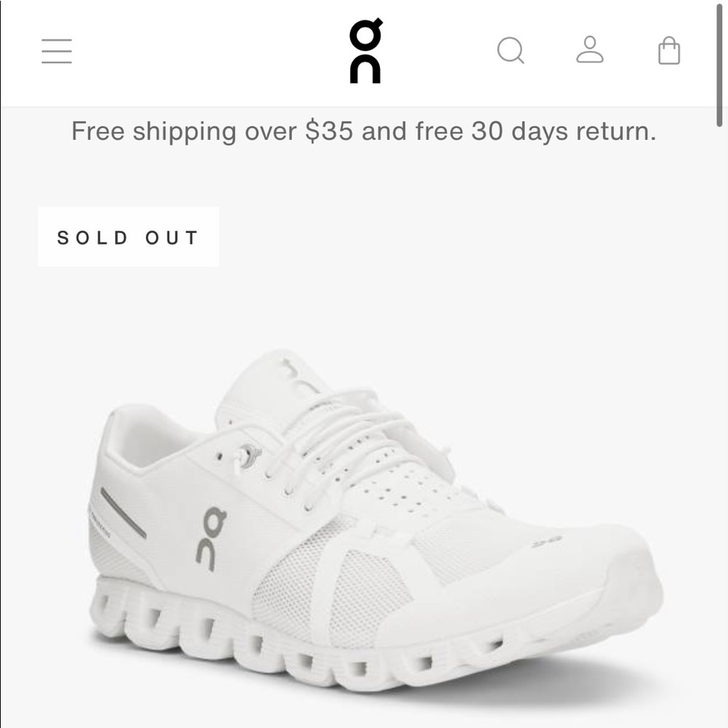This screenshot has width=728, height=728.
Task: Reveal menu options with the hamburger button
Action: [x=56, y=50]
